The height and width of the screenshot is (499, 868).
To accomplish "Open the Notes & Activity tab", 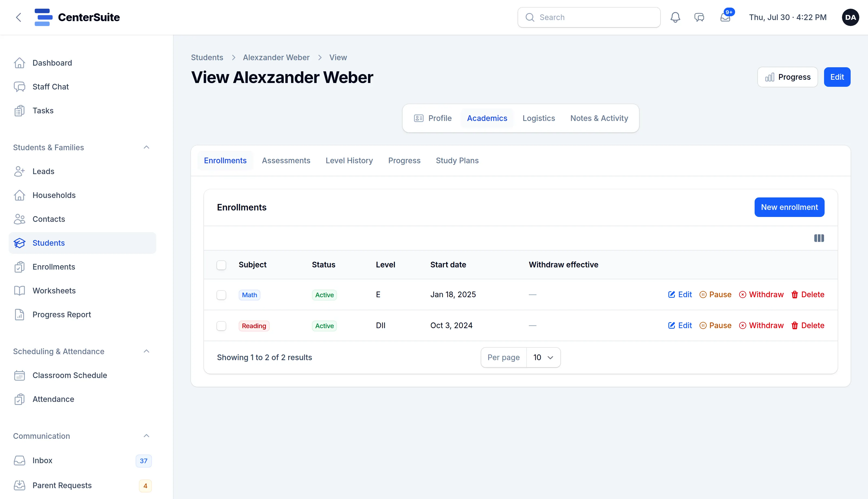I will [599, 118].
